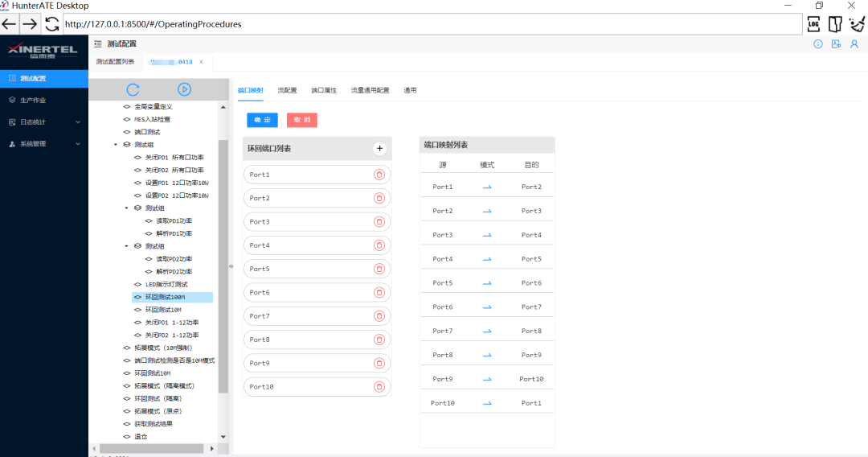Click the blue 确定 confirm button
The image size is (868, 457).
click(262, 120)
